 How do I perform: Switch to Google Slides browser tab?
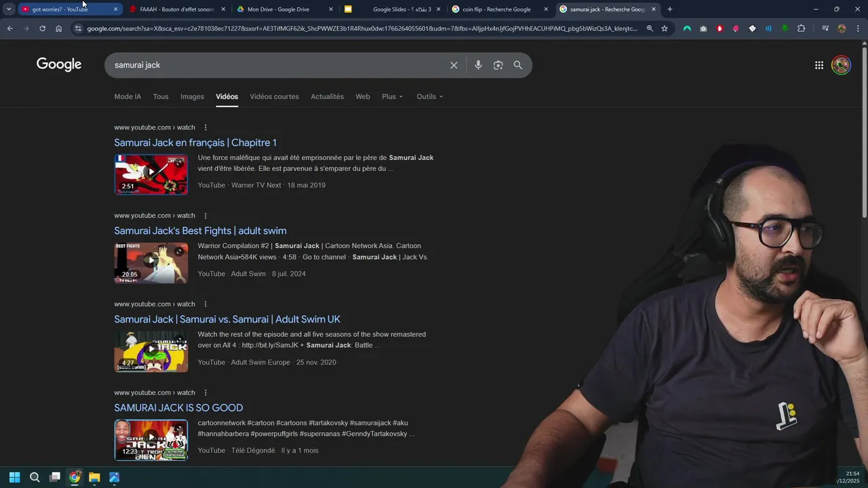[393, 9]
